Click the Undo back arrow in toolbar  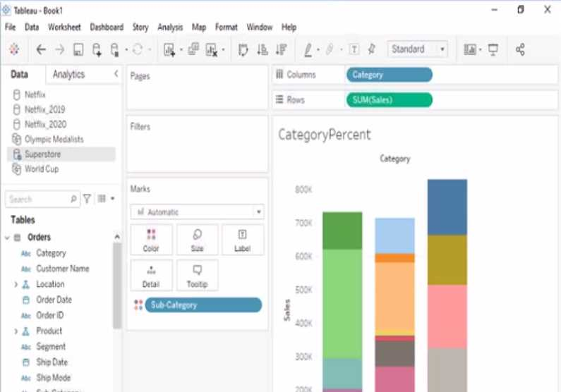(x=41, y=49)
